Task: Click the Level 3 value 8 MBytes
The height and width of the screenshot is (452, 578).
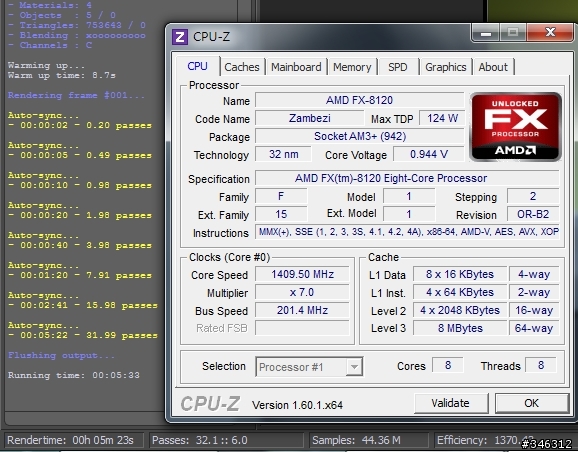Action: point(460,328)
